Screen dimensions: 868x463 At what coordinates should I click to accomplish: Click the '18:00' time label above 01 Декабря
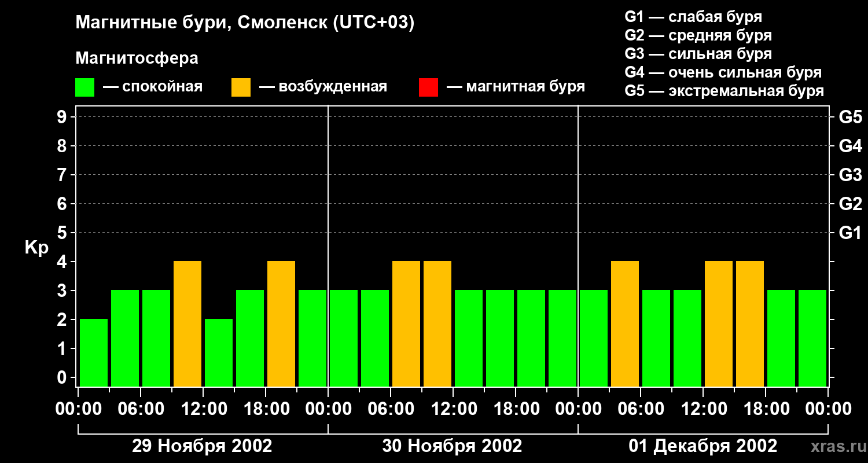click(x=766, y=409)
